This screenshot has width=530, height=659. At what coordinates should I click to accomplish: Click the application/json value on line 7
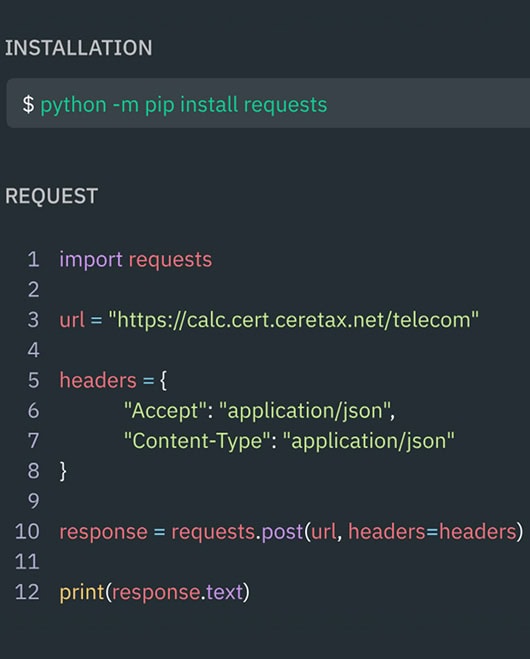pyautogui.click(x=369, y=441)
